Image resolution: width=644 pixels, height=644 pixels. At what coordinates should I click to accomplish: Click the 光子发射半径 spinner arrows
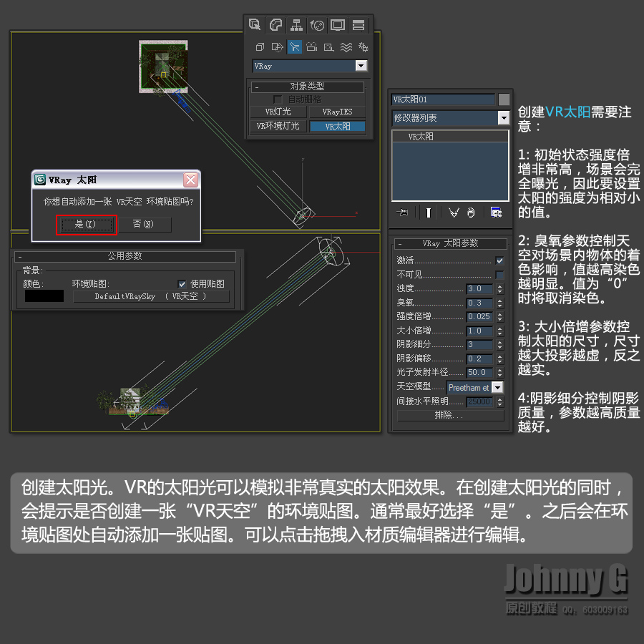coord(500,373)
